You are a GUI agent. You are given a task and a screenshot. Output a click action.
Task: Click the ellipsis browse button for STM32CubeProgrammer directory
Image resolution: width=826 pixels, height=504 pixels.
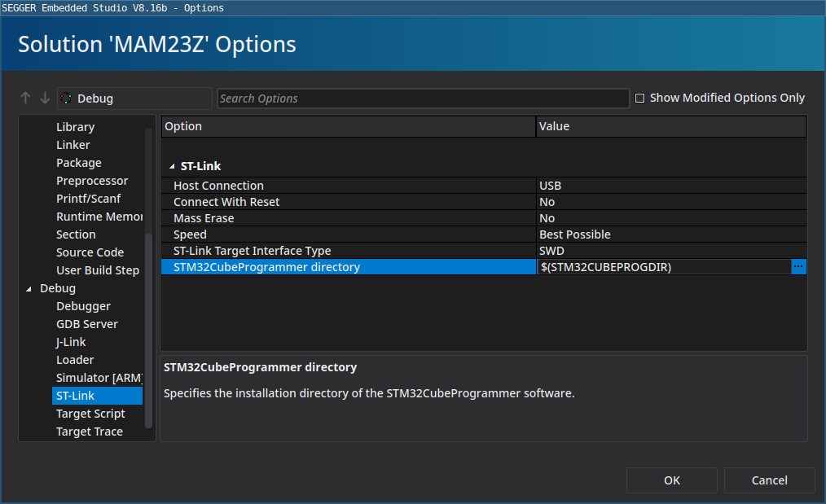tap(798, 267)
